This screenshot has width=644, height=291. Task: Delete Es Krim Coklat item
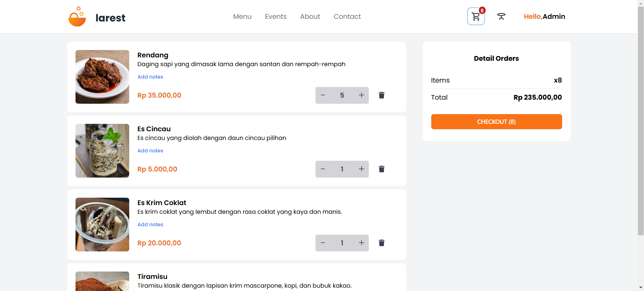pyautogui.click(x=381, y=243)
